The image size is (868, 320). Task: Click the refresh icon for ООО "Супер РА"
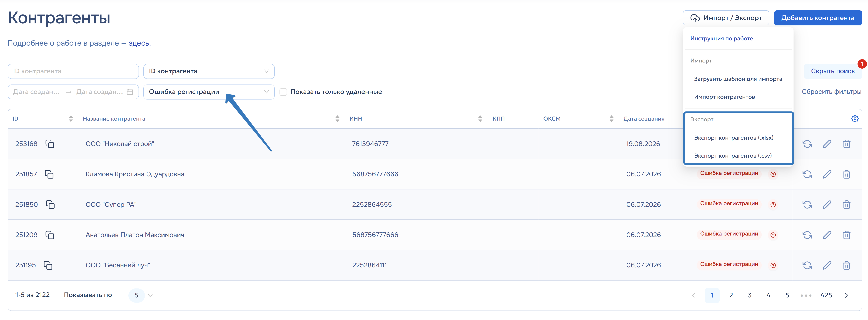(x=807, y=204)
